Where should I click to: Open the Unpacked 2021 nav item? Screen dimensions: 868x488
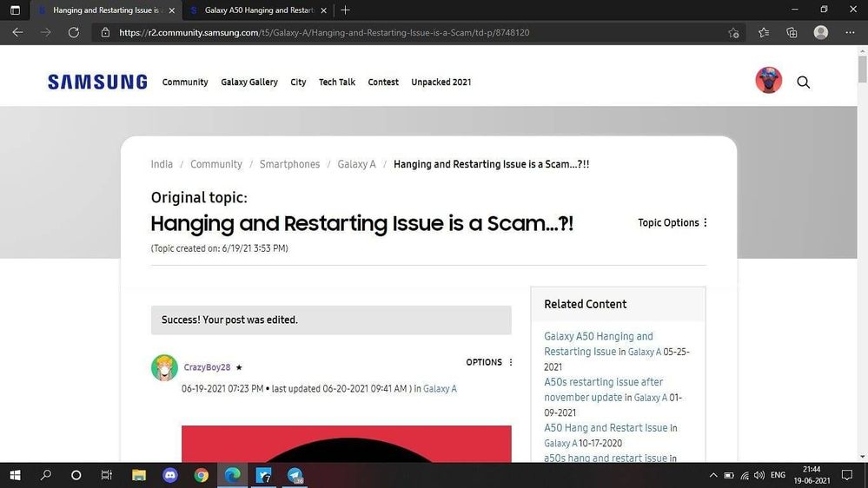click(x=441, y=82)
